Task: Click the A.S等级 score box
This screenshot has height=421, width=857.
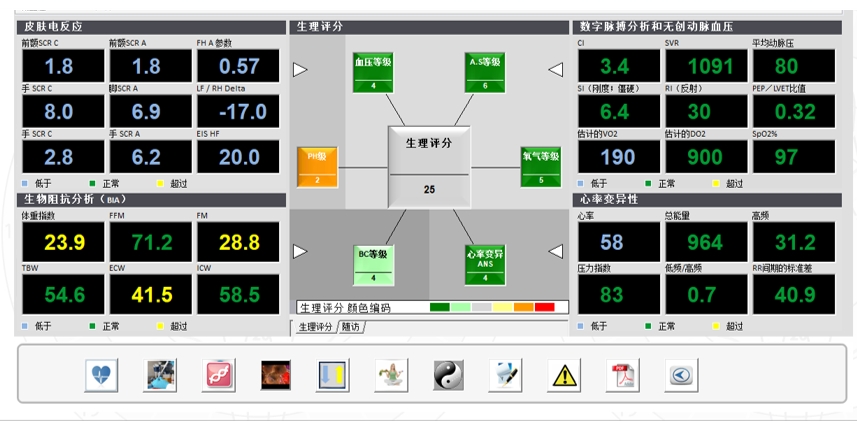Action: [485, 72]
